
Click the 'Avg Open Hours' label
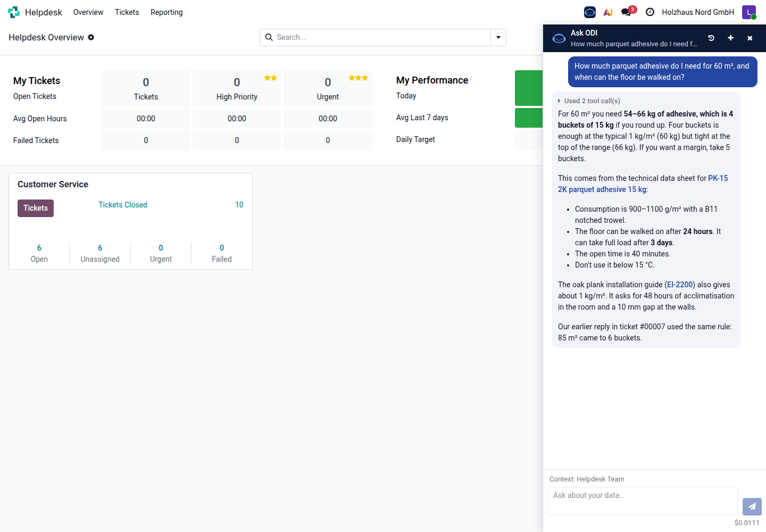coord(40,119)
